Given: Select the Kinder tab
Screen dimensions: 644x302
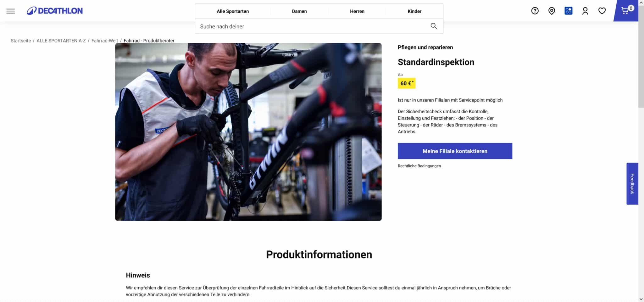Looking at the screenshot, I should point(414,11).
